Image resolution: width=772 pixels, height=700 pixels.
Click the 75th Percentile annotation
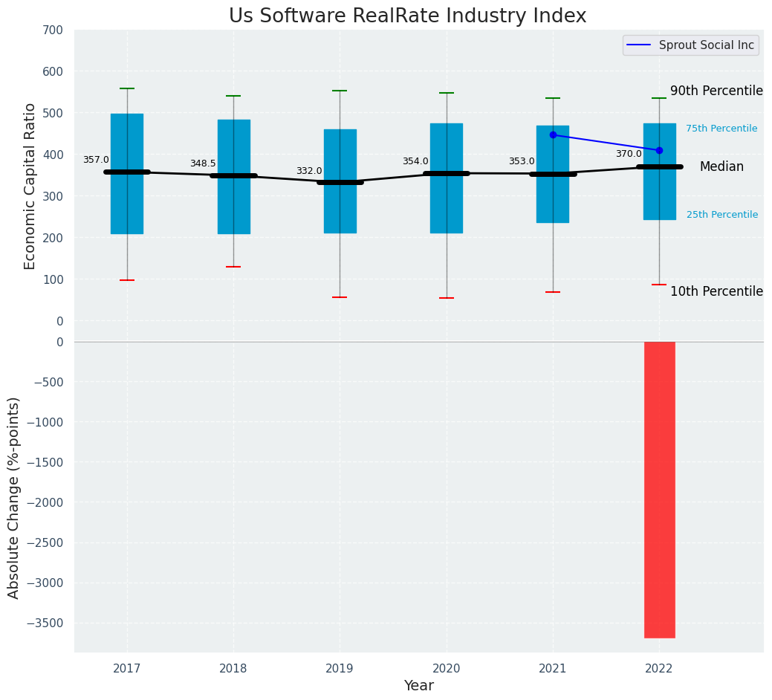(721, 128)
